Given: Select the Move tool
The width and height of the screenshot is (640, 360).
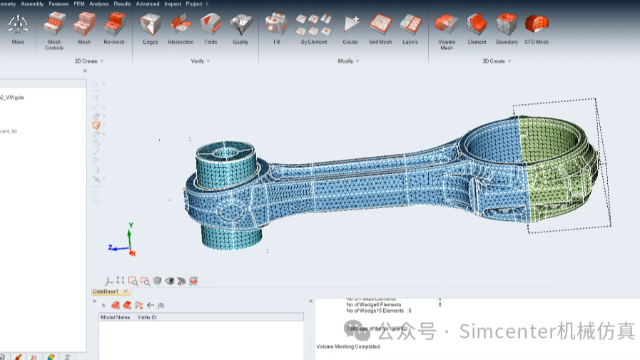Looking at the screenshot, I should tap(18, 29).
